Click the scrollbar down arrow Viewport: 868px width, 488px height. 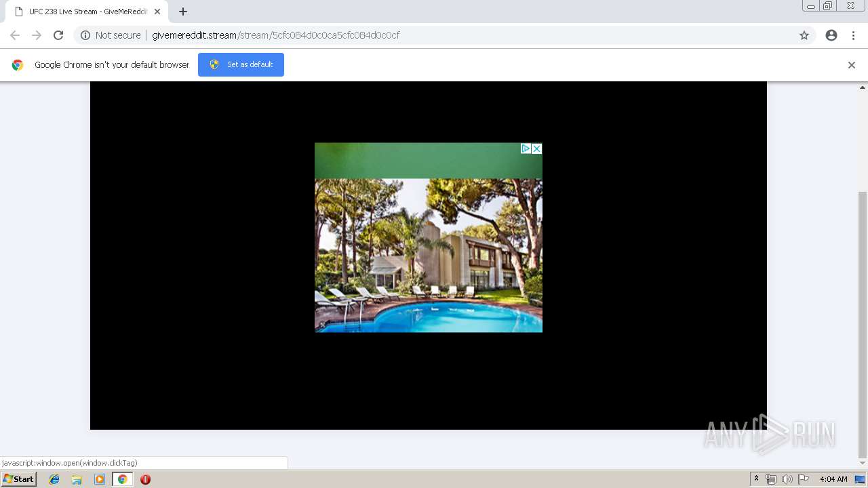click(863, 464)
